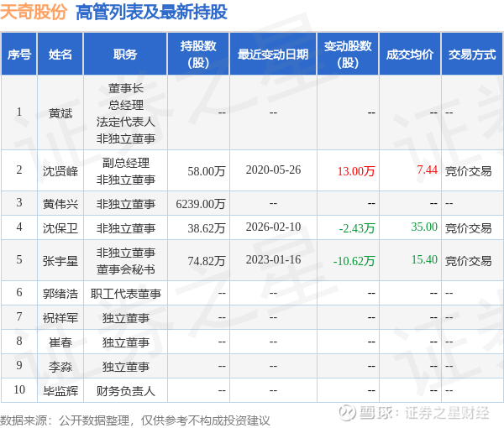The height and width of the screenshot is (428, 504).
Task: Click the name 黄伟兴
Action: 60,204
